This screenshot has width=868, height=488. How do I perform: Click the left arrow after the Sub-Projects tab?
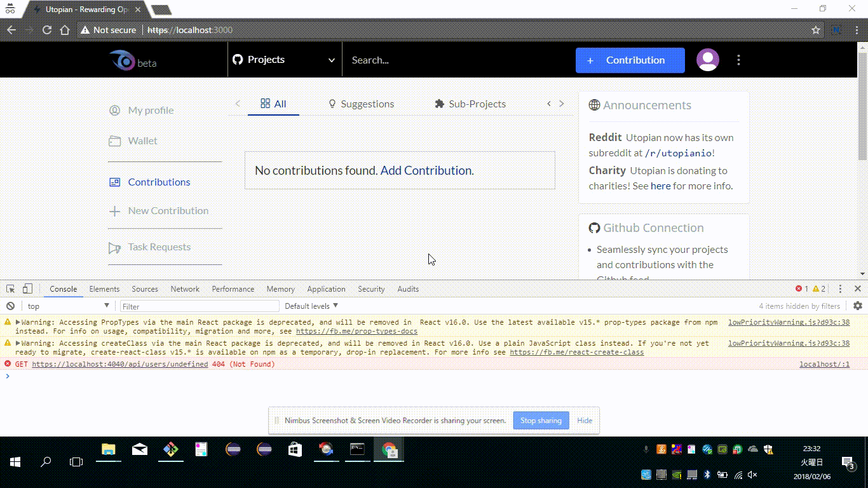549,104
